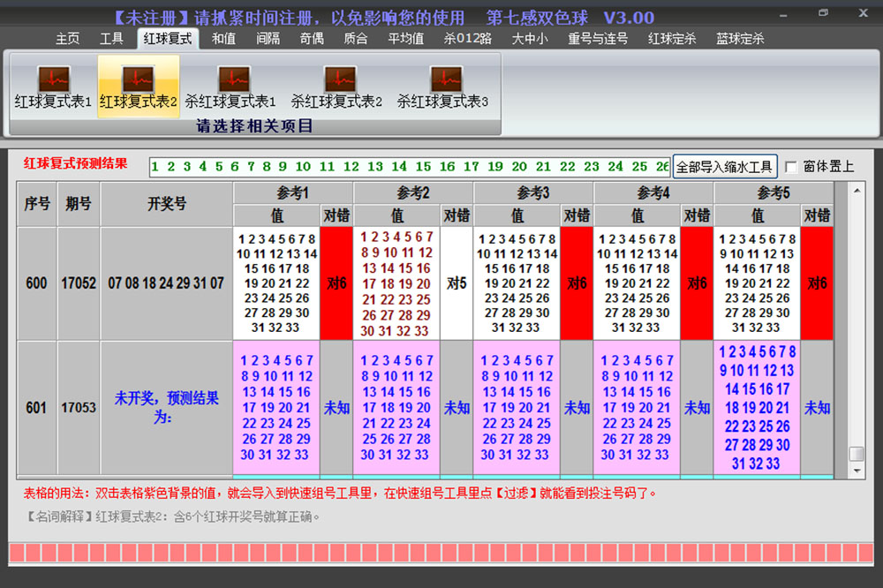Image resolution: width=883 pixels, height=588 pixels.
Task: Select the 红球复式表2 chart icon
Action: [x=139, y=87]
